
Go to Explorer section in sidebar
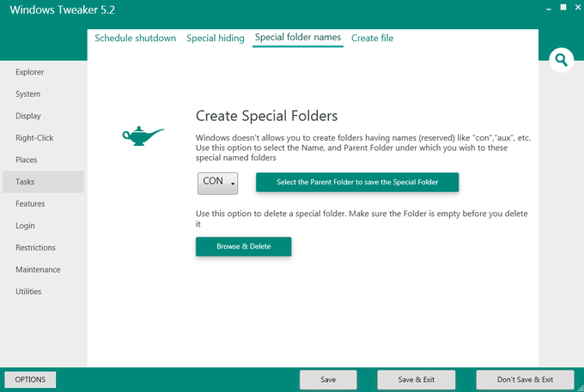[43, 72]
